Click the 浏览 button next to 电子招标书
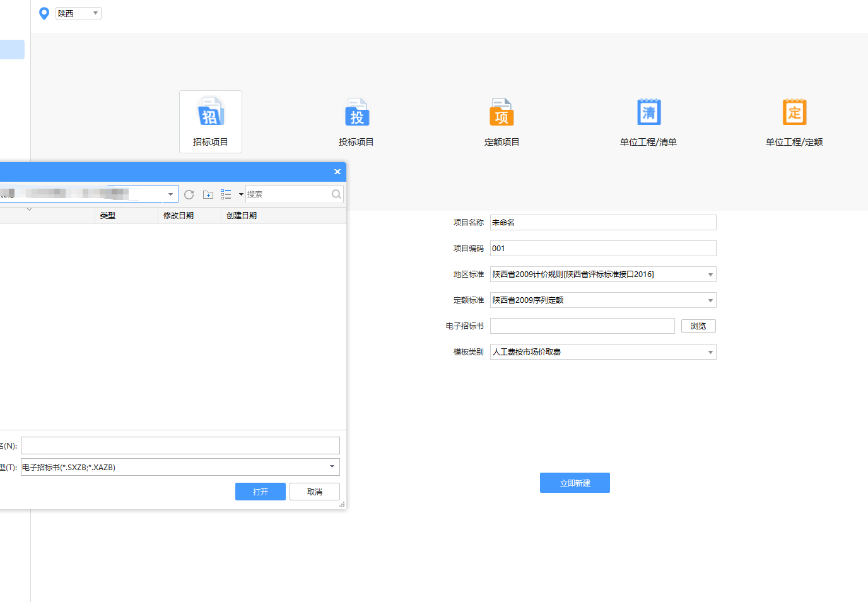This screenshot has height=602, width=868. (x=698, y=326)
